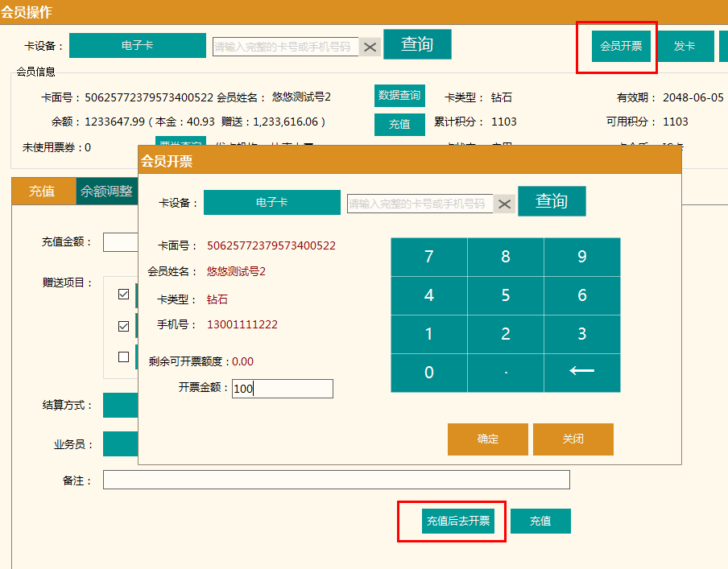The image size is (728, 569).
Task: Tap the 0 key on the keypad
Action: coord(428,373)
